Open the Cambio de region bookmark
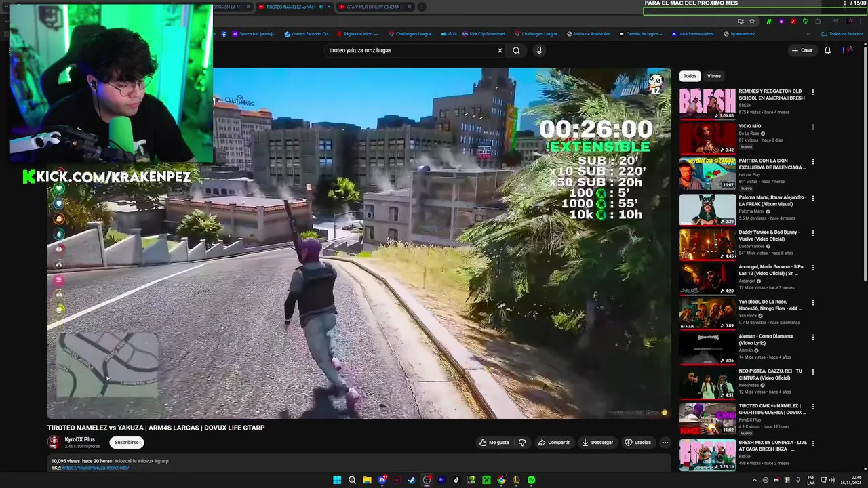This screenshot has width=868, height=488. point(641,34)
